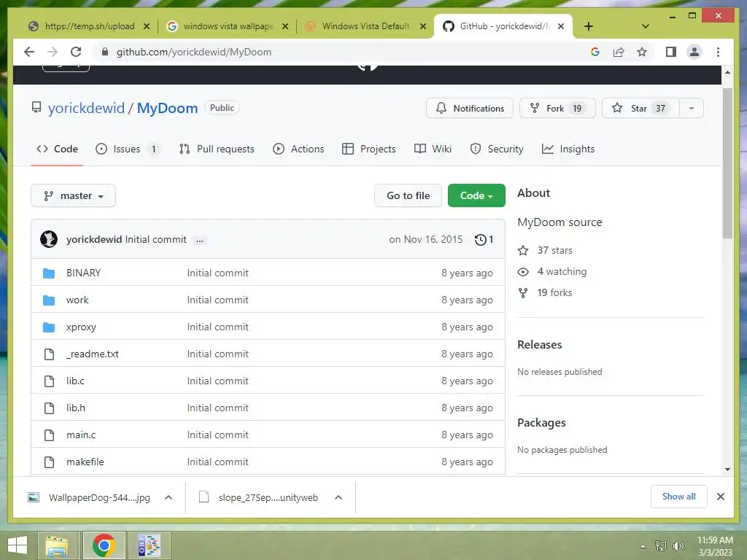
Task: Open the Security tab
Action: (496, 149)
